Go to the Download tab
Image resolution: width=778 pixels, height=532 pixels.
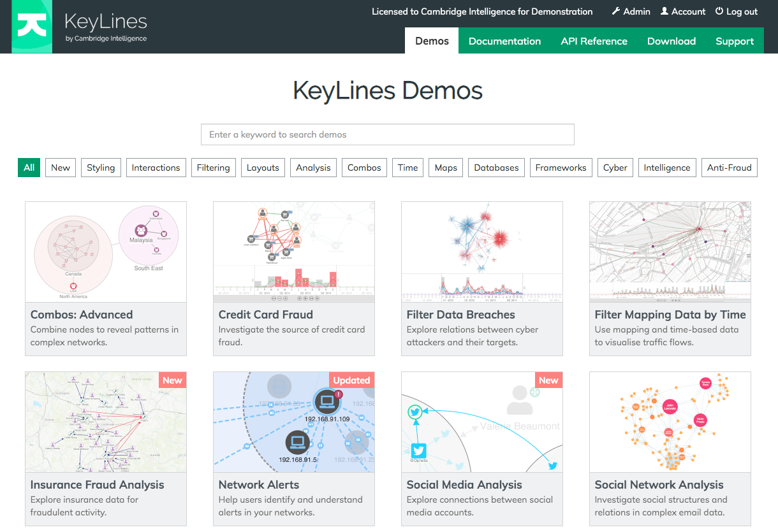click(672, 41)
